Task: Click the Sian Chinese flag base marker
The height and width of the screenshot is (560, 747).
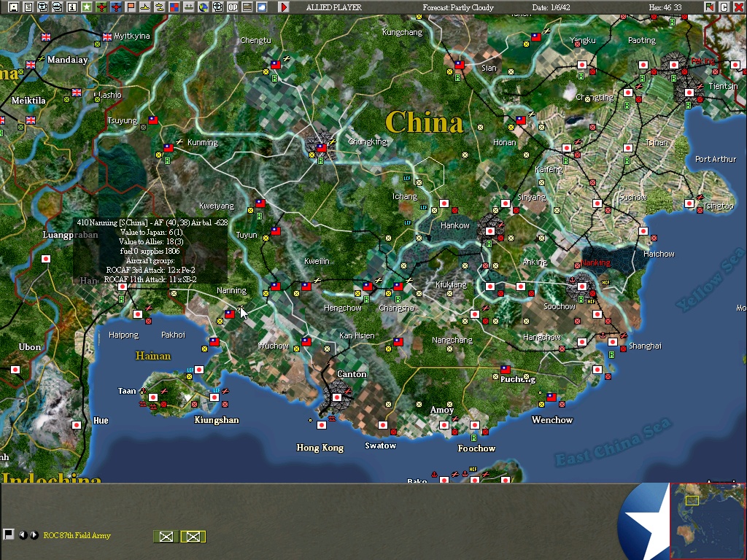Action: 460,64
